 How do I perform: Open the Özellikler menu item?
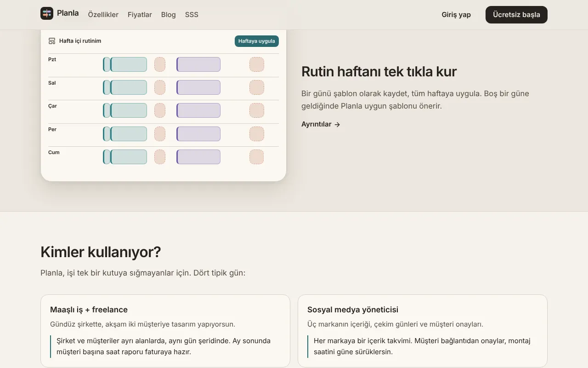point(103,15)
